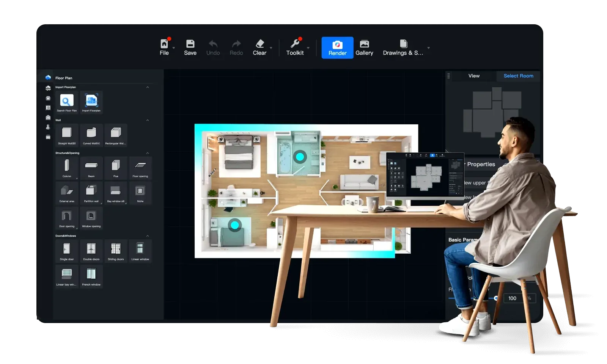This screenshot has width=607, height=364.
Task: Switch to the View tab
Action: (473, 76)
